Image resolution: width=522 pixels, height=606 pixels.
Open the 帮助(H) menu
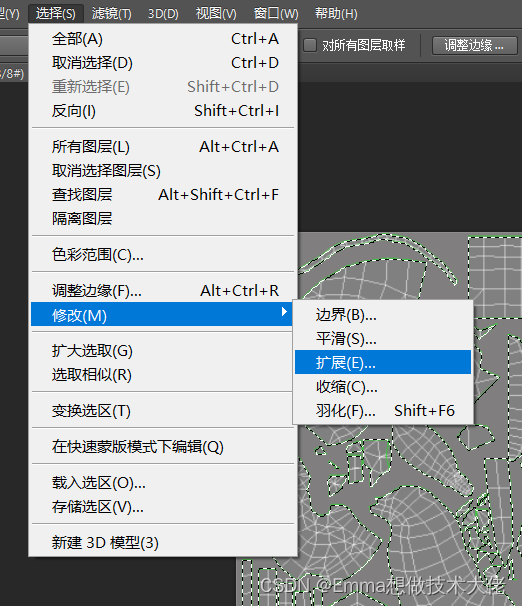pos(336,14)
